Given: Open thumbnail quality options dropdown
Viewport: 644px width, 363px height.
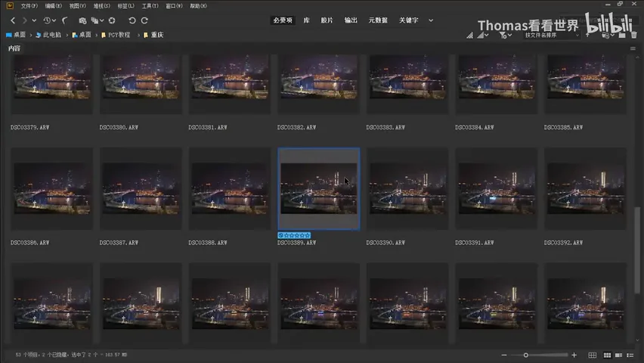Looking at the screenshot, I should coord(482,36).
